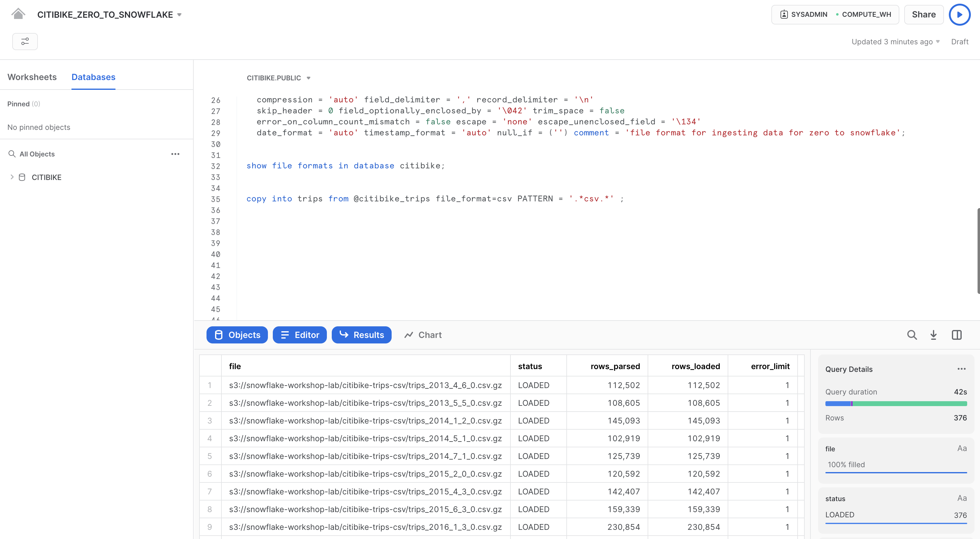This screenshot has width=980, height=539.
Task: Download the results with the download icon
Action: [x=934, y=335]
